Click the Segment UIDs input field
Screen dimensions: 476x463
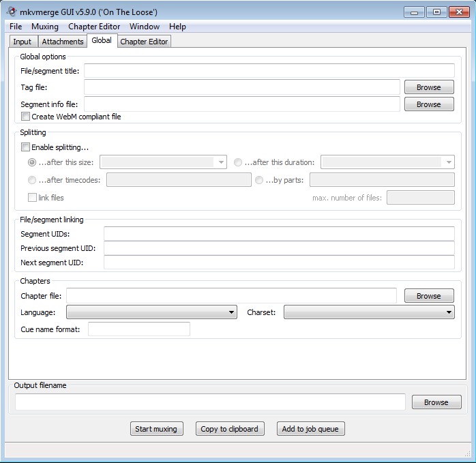[x=279, y=234]
